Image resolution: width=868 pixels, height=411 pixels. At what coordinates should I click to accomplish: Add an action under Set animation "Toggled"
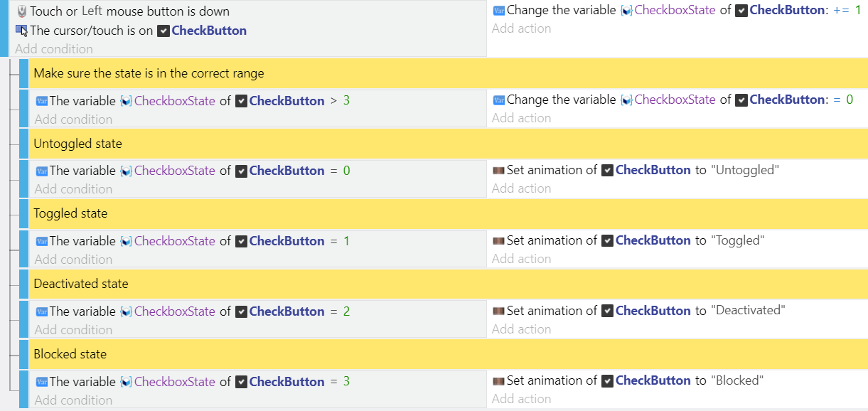521,259
